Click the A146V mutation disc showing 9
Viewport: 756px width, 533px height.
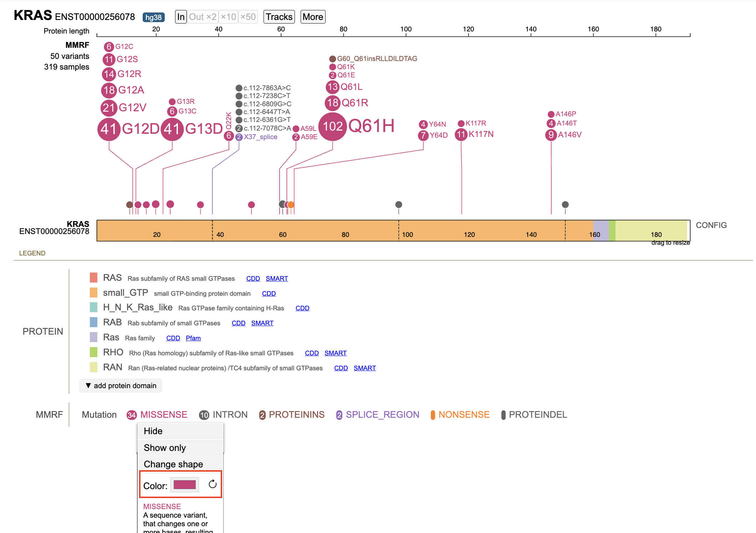coord(551,135)
